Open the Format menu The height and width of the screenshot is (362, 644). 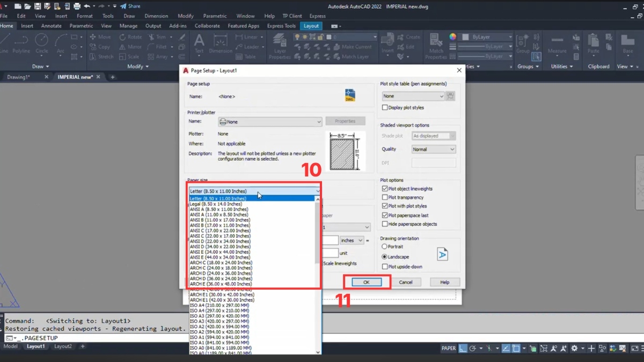[85, 16]
